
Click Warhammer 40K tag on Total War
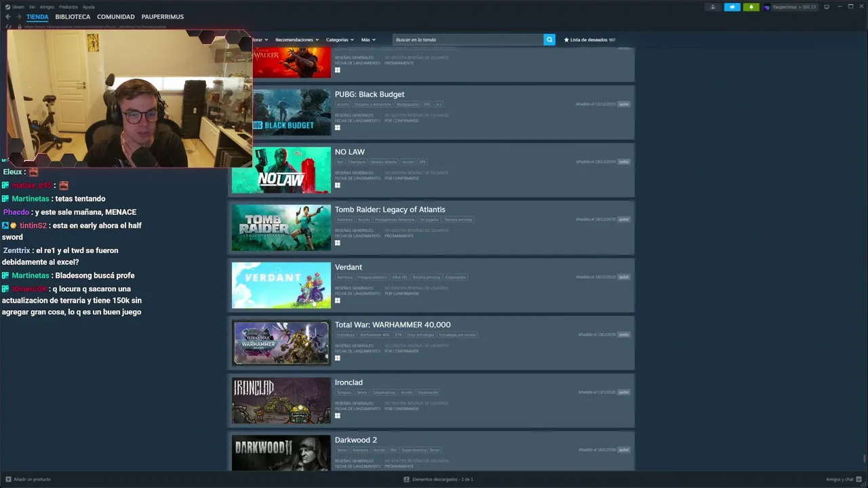[x=374, y=335]
